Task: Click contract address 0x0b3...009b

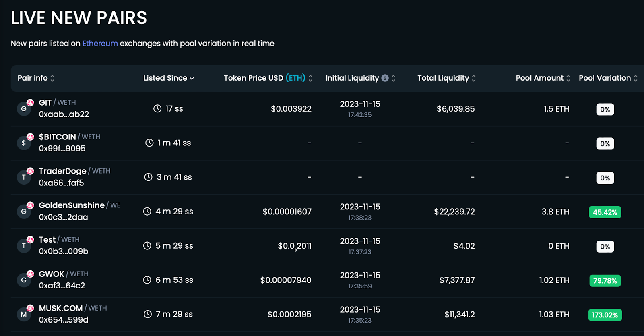Action: 64,251
